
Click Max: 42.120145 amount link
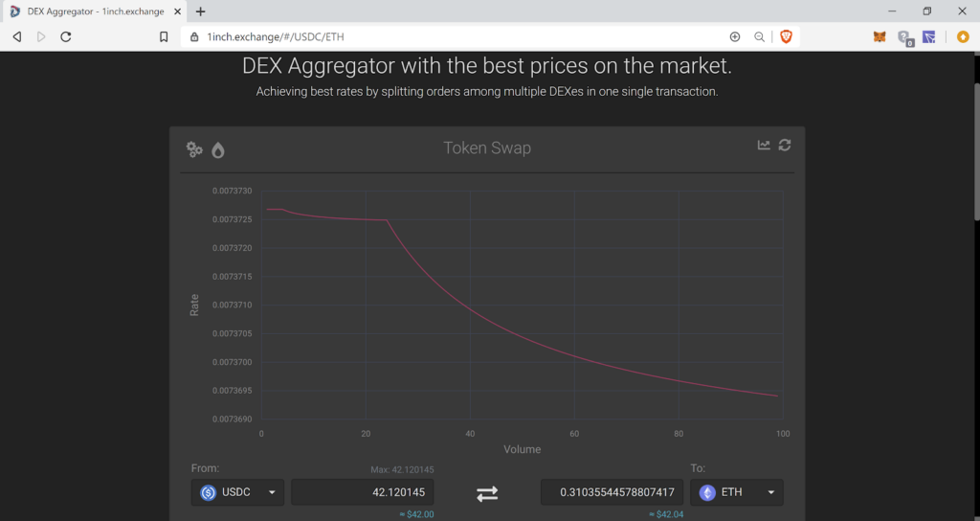pyautogui.click(x=402, y=470)
